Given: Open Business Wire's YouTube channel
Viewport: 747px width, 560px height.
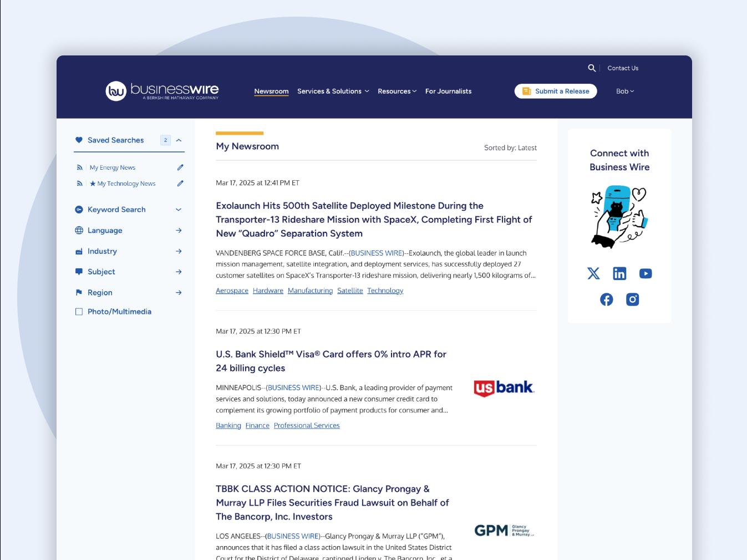Looking at the screenshot, I should 645,273.
